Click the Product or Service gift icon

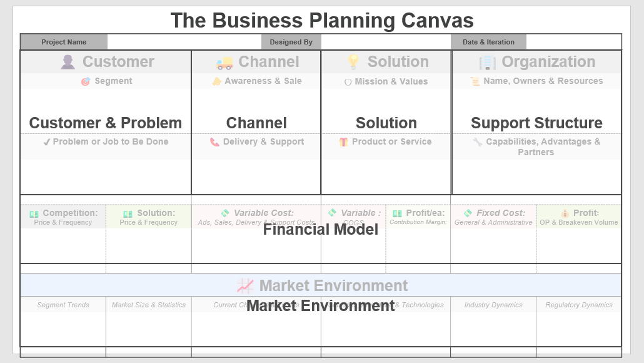coord(343,142)
